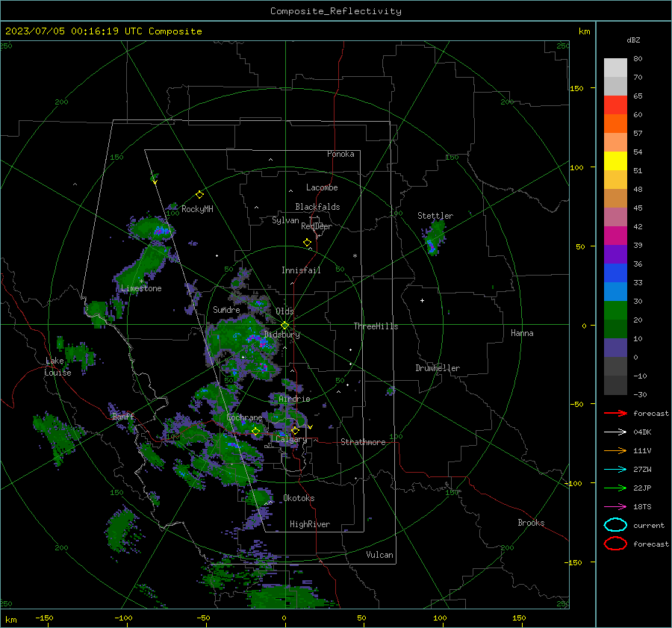Image resolution: width=672 pixels, height=628 pixels.
Task: Click the white asterisk marker east of Innisfail
Action: click(x=355, y=256)
